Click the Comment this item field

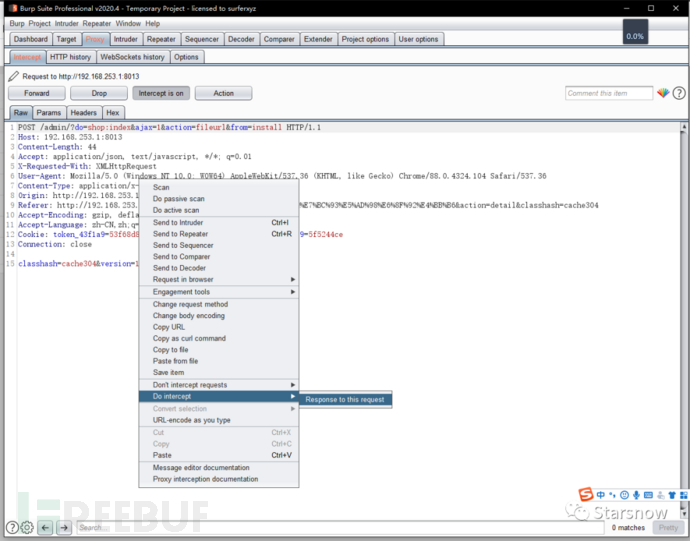click(x=609, y=93)
